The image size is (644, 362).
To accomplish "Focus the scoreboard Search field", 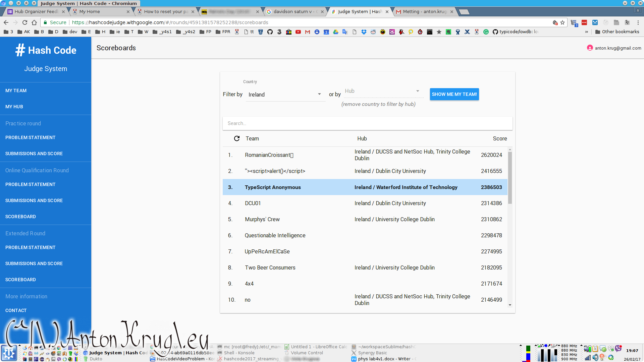I will pyautogui.click(x=367, y=123).
